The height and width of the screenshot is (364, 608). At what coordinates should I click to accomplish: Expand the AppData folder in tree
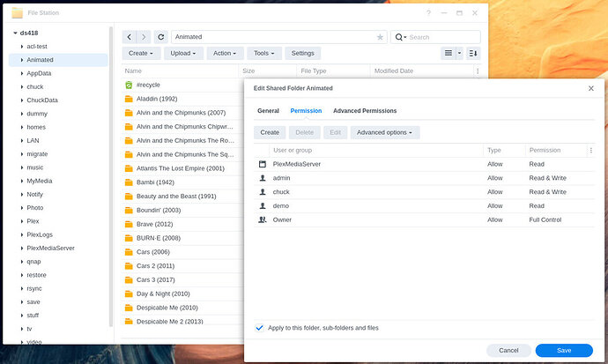[x=22, y=73]
